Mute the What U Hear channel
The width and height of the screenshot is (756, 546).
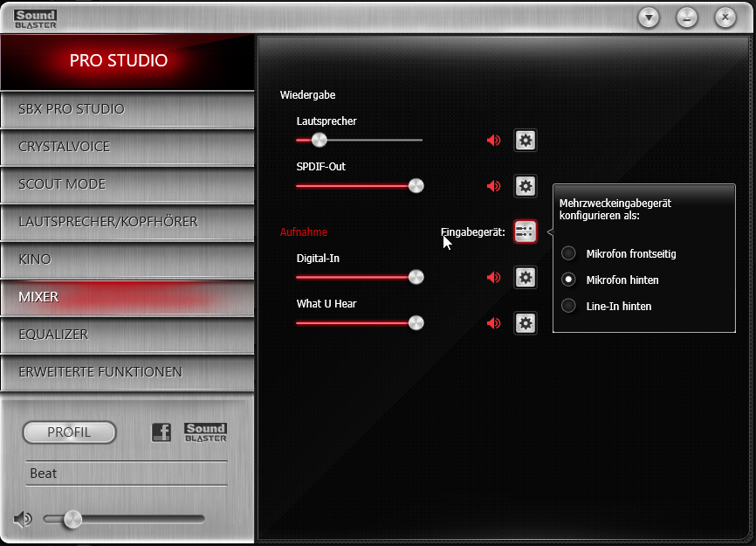[x=494, y=322]
